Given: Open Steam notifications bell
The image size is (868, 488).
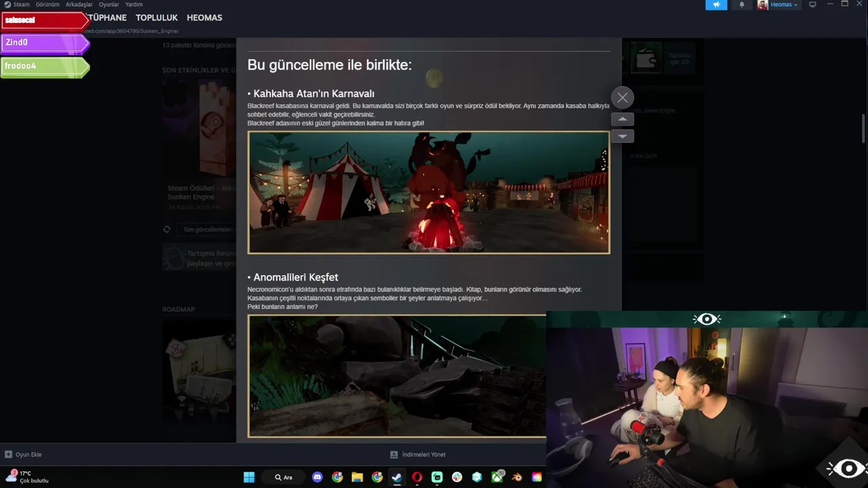Looking at the screenshot, I should [741, 5].
